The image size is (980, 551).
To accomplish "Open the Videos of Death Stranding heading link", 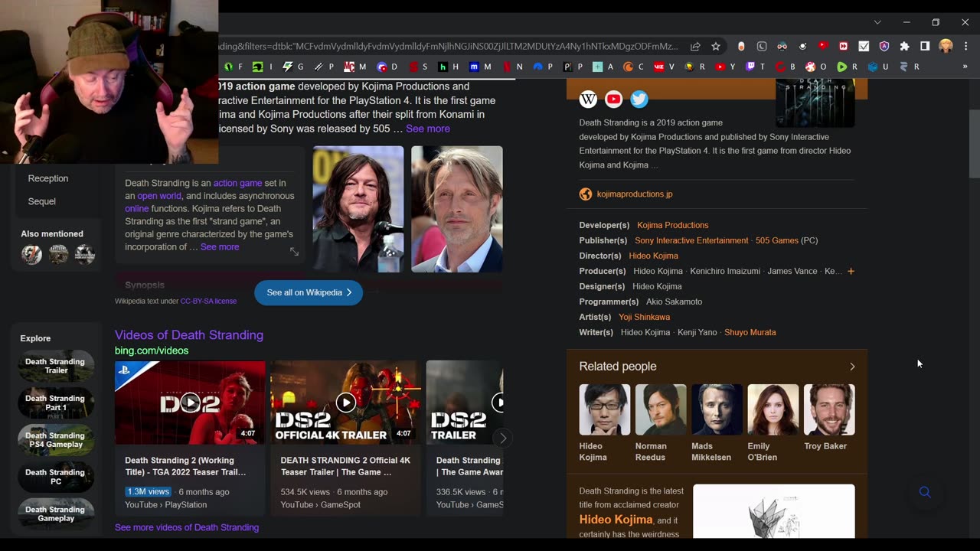I will (189, 335).
